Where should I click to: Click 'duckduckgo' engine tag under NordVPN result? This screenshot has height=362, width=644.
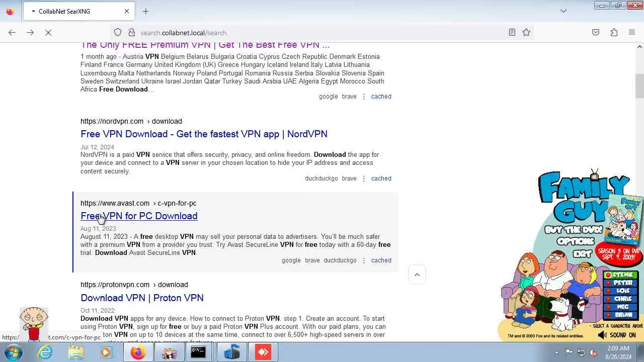321,178
